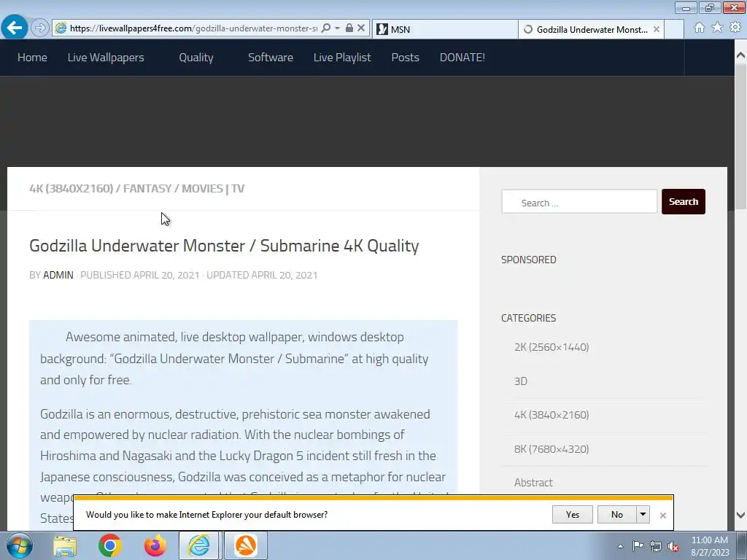Open Windows Explorer from the taskbar

pos(65,546)
